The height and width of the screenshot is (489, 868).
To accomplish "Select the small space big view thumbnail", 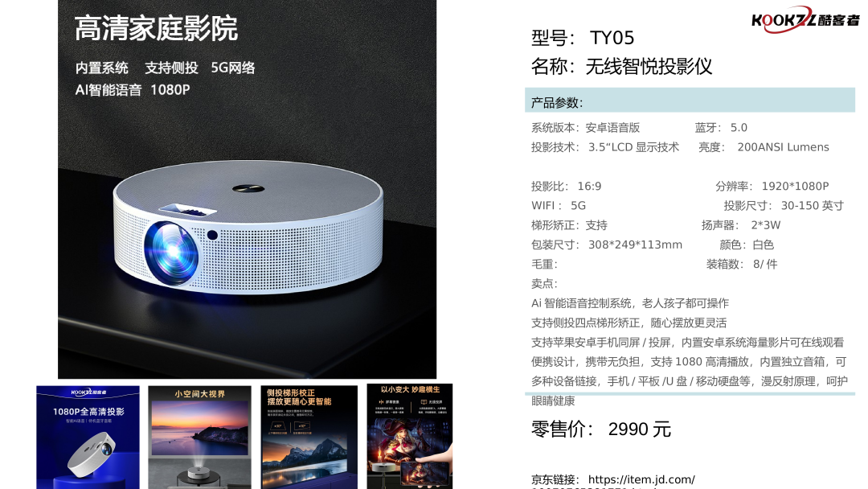I will click(200, 437).
